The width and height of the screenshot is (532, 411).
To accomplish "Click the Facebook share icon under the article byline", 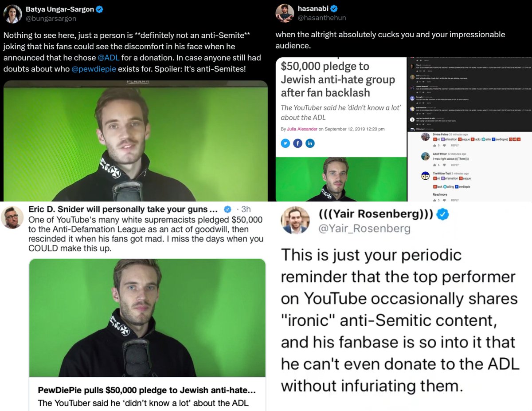I will coord(297,143).
